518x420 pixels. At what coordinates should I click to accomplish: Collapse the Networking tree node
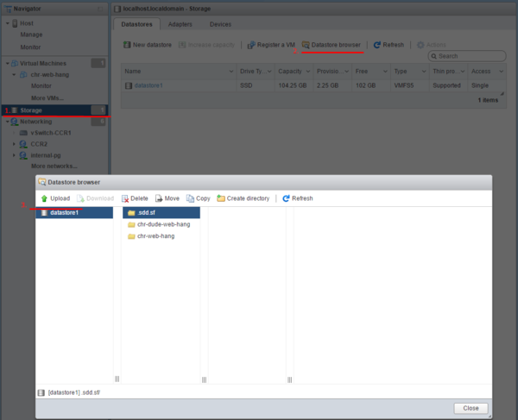pyautogui.click(x=7, y=122)
